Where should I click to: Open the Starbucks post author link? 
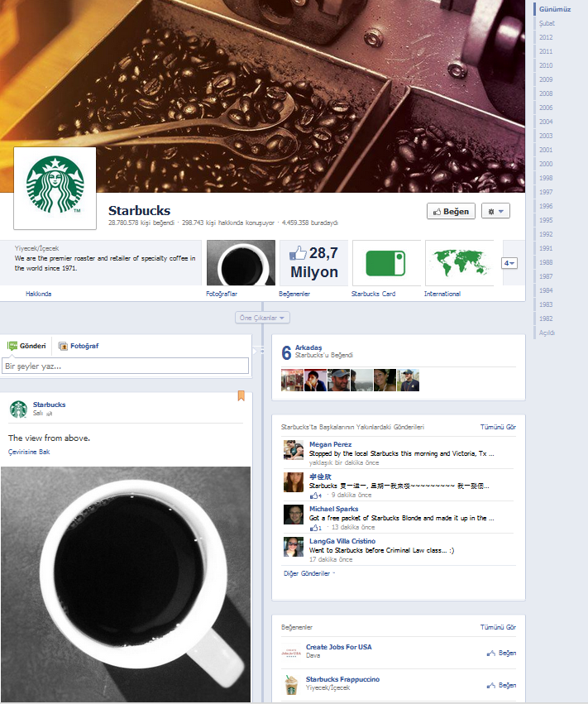49,405
